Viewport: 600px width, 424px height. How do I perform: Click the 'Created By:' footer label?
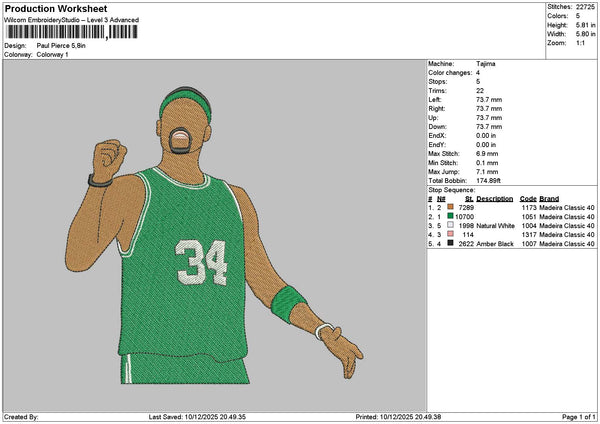21,417
